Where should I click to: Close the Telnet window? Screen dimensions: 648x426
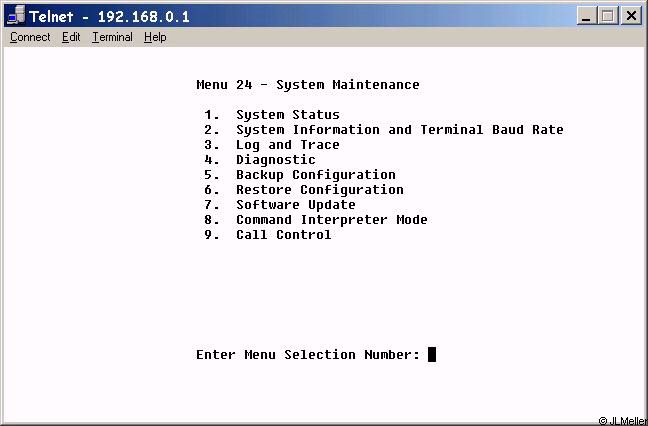(631, 16)
